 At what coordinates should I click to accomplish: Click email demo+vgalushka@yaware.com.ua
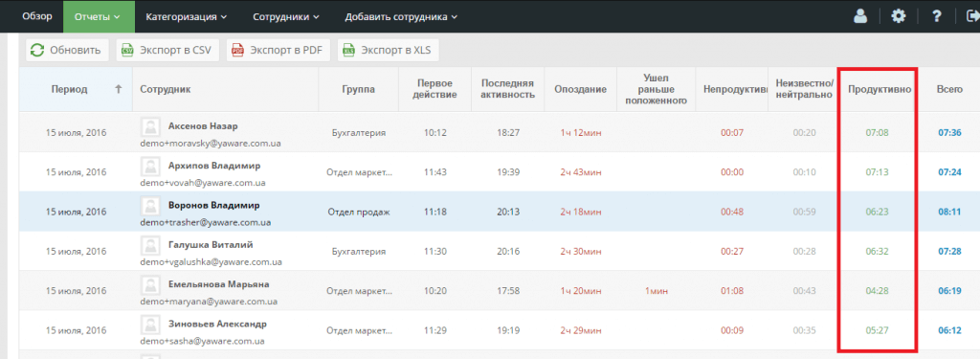tap(212, 262)
